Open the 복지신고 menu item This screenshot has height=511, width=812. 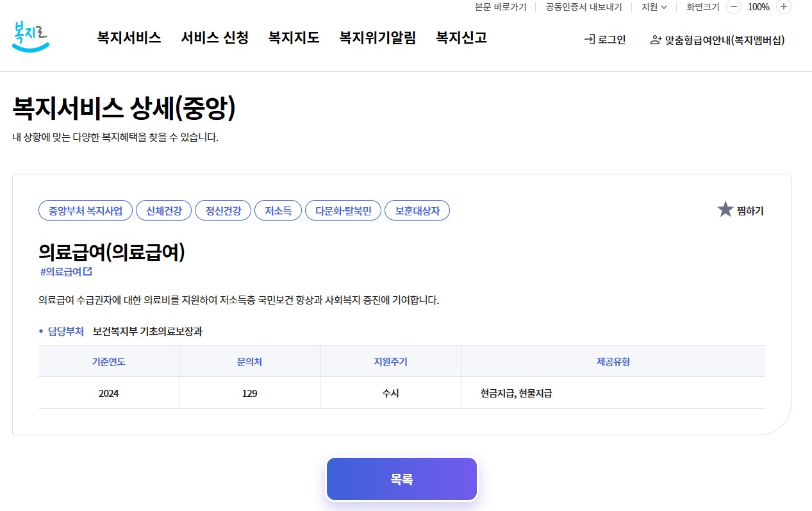pyautogui.click(x=461, y=38)
